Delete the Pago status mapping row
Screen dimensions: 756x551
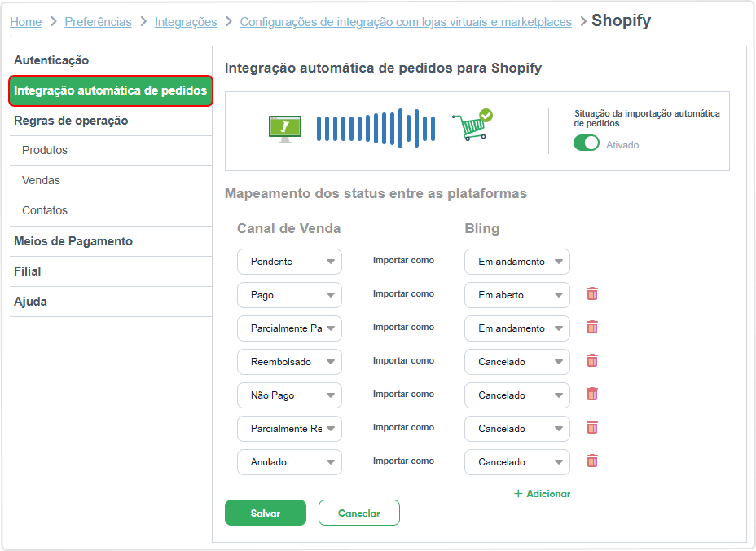(x=592, y=293)
